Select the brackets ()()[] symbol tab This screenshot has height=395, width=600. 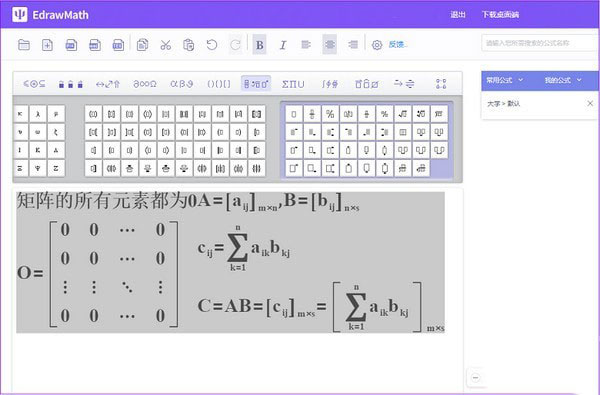coord(219,83)
